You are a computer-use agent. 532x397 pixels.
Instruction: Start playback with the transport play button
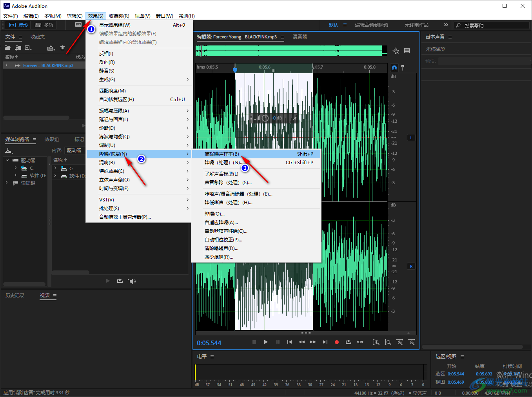tap(266, 342)
